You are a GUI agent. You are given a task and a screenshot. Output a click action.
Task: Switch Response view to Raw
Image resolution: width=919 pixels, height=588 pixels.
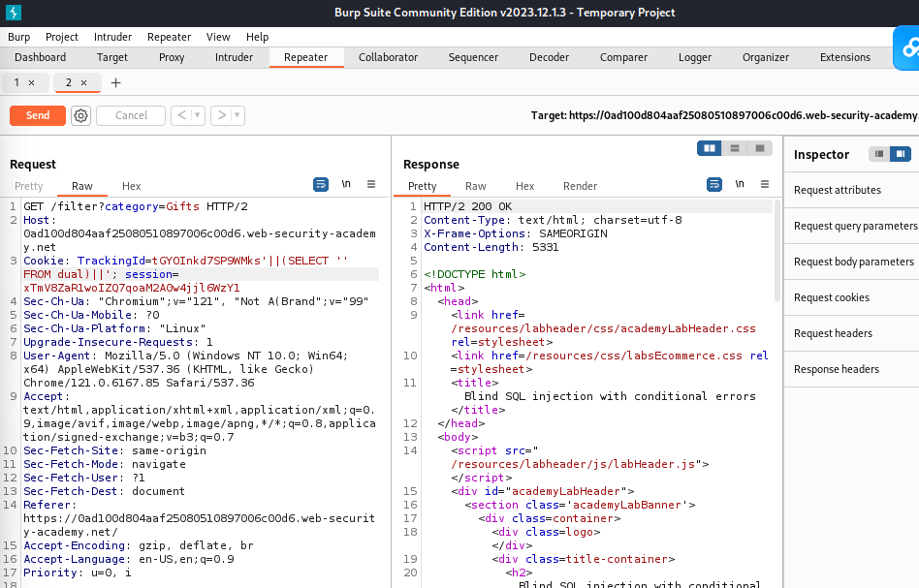coord(475,186)
